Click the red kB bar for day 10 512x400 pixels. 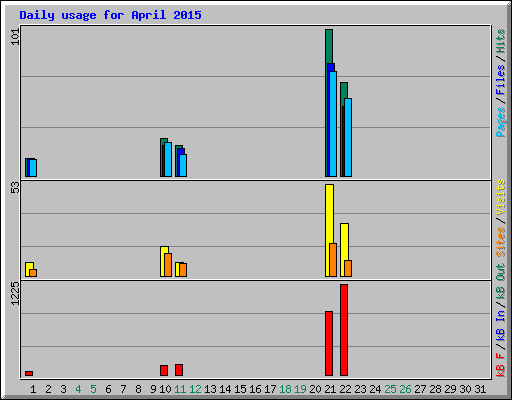(164, 370)
